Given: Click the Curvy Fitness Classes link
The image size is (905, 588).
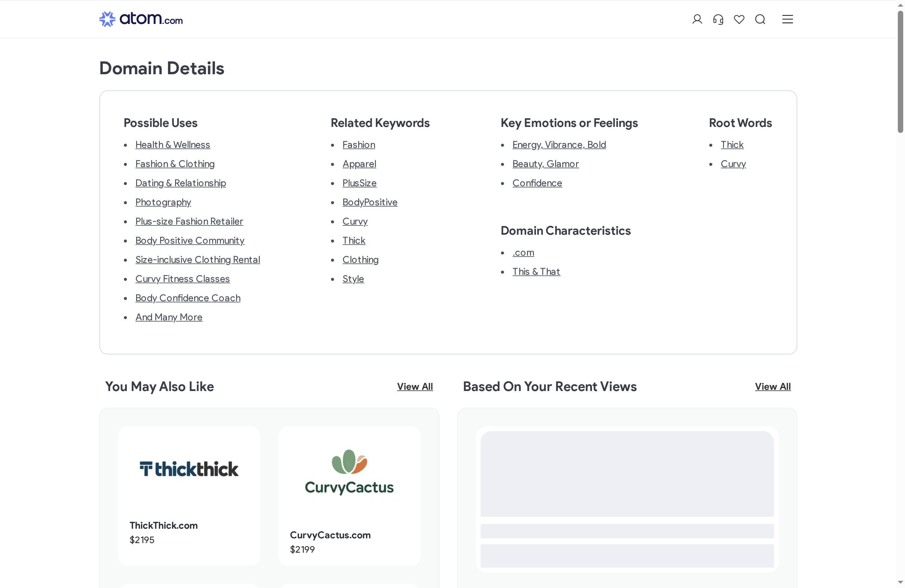Looking at the screenshot, I should click(x=183, y=278).
